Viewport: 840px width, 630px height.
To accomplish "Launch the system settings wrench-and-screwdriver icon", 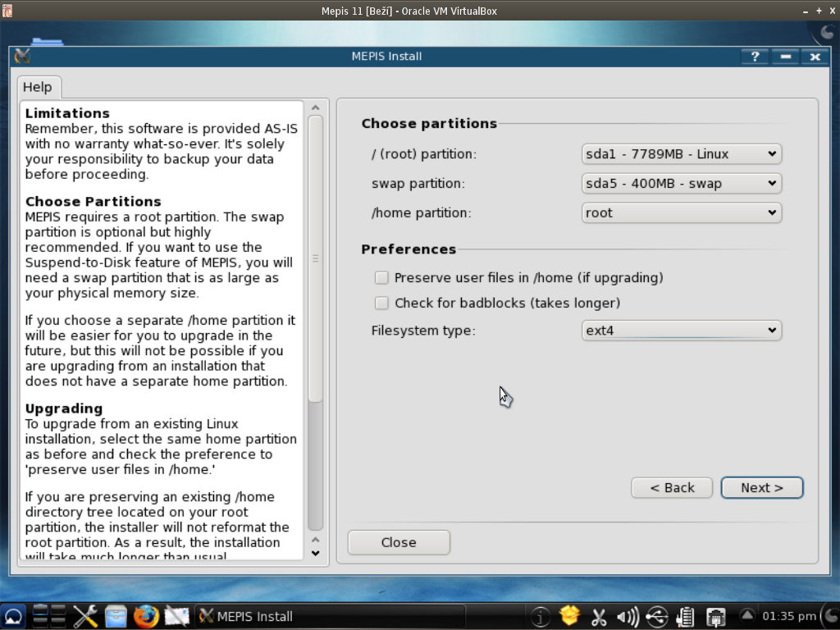I will (x=85, y=617).
